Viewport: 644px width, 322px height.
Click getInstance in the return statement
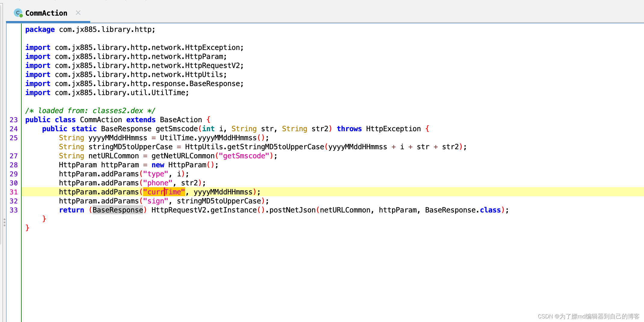click(234, 210)
